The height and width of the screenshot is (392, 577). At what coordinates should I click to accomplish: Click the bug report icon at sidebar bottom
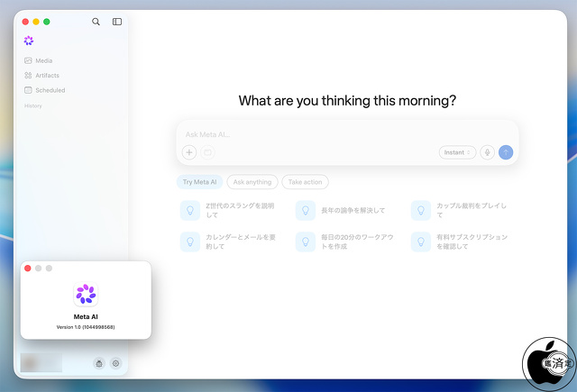(x=99, y=363)
